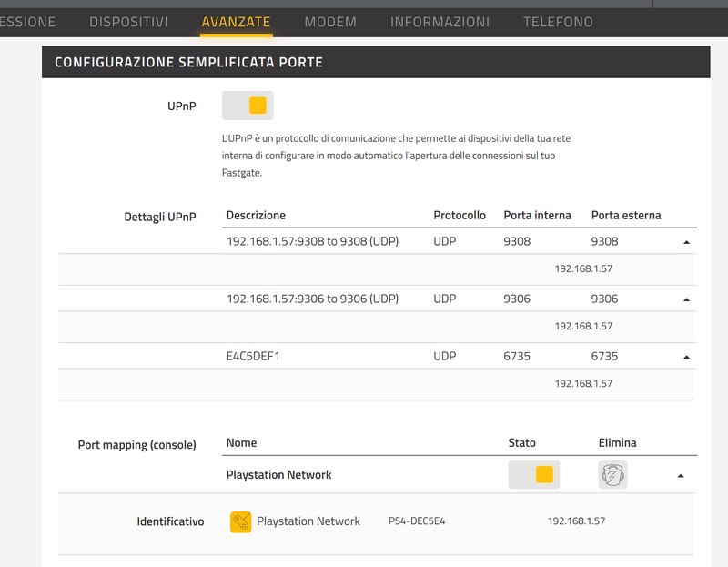Viewport: 728px width, 567px height.
Task: Click the Port mapping (console) label
Action: point(137,445)
